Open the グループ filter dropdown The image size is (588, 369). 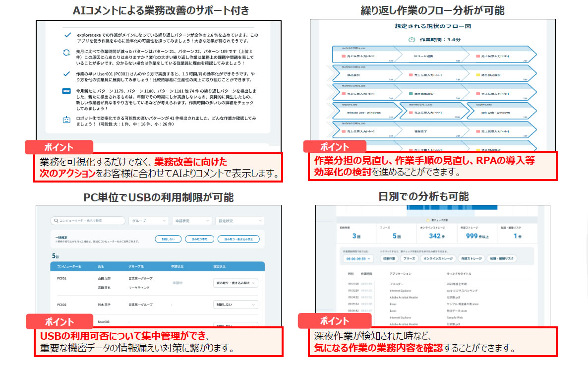tap(149, 221)
